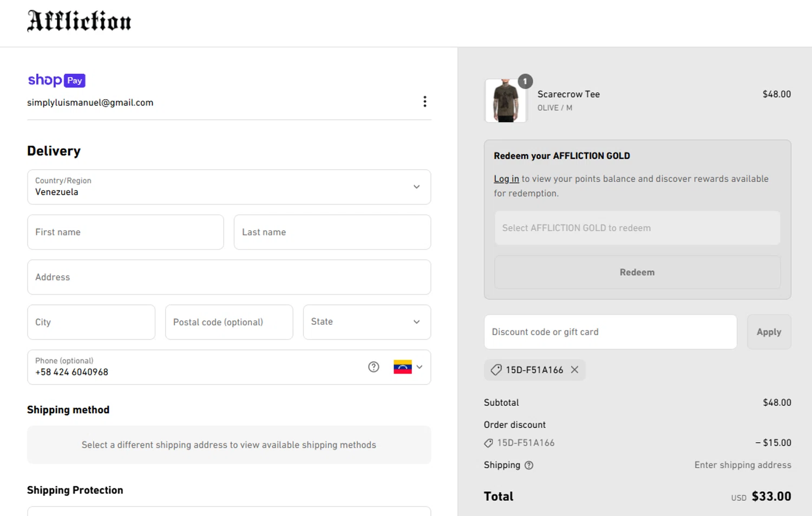
Task: Open the Country/Region dropdown
Action: (x=229, y=187)
